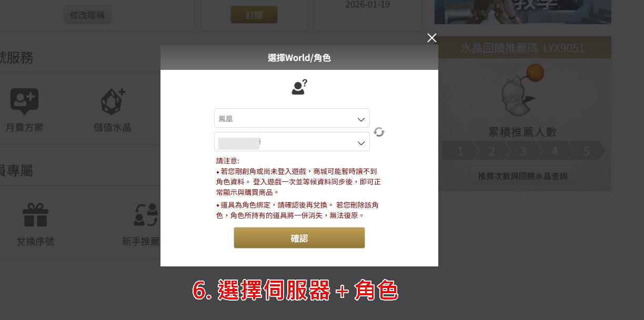This screenshot has height=320, width=644.
Task: Click the chevron arrow on World selector
Action: (361, 119)
